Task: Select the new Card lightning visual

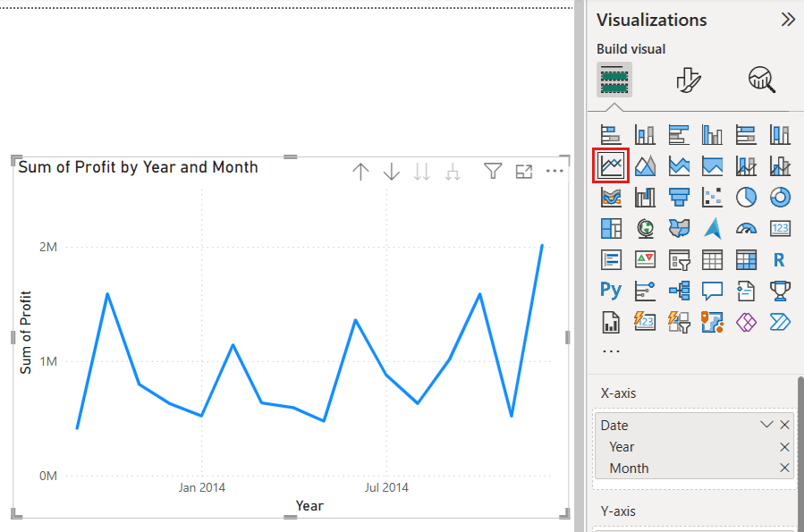Action: tap(645, 322)
